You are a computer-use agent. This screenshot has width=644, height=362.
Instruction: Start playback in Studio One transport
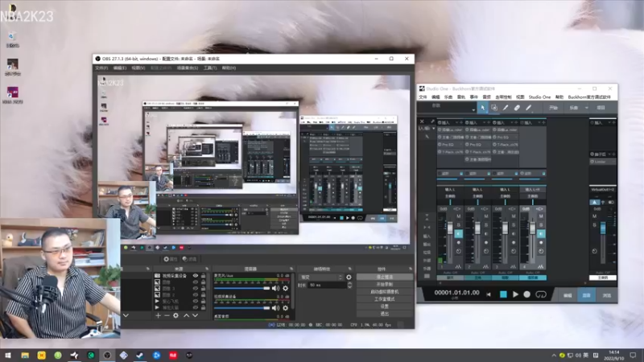515,294
